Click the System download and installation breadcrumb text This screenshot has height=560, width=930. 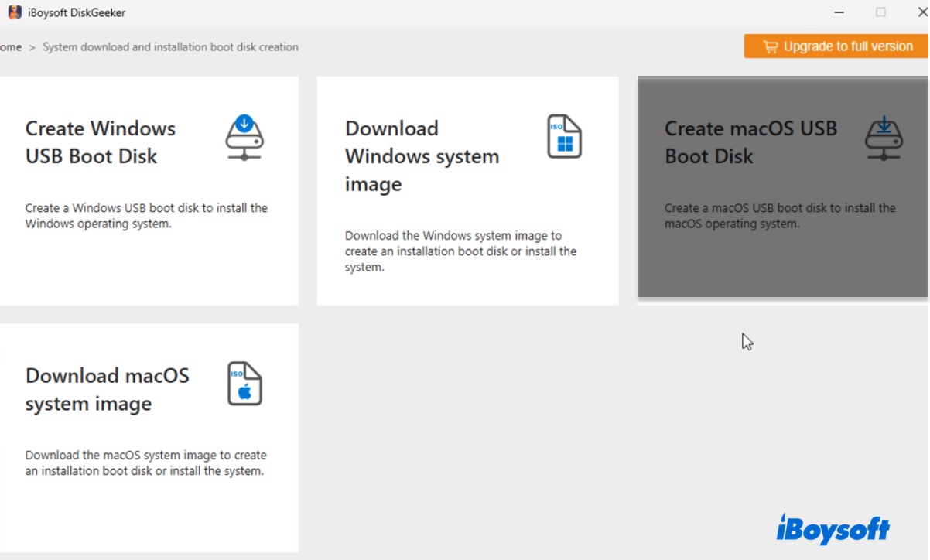point(170,46)
